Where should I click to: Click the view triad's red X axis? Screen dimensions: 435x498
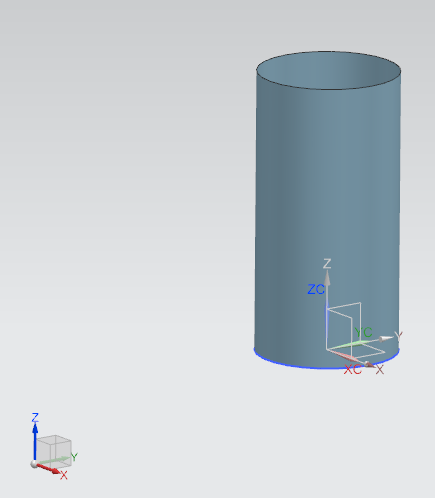point(48,468)
